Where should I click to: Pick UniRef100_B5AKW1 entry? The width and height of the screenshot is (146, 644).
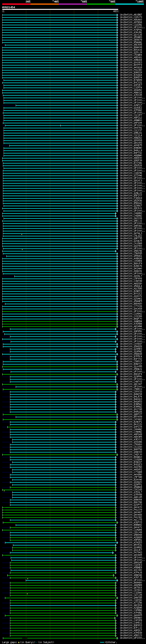coord(131,42)
